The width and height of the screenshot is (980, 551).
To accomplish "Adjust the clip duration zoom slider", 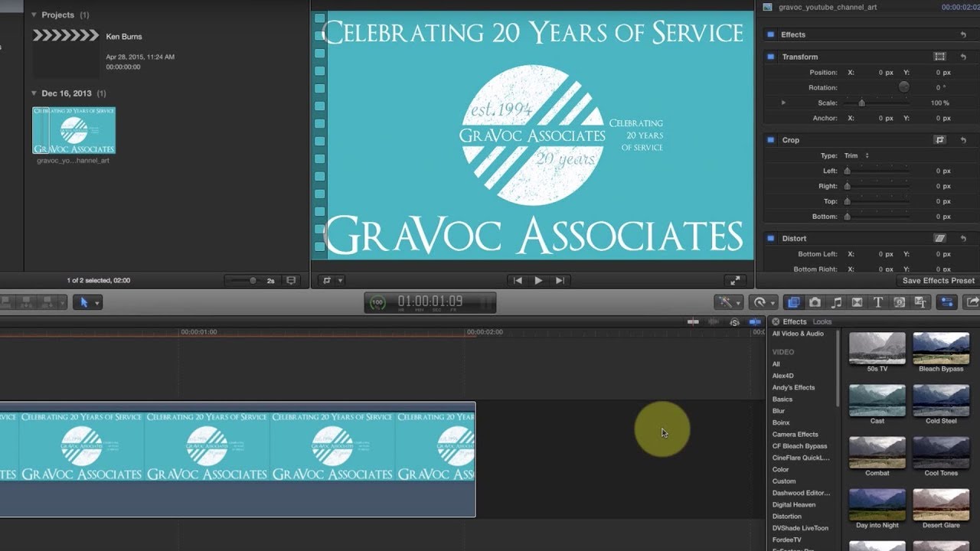I will tap(253, 281).
